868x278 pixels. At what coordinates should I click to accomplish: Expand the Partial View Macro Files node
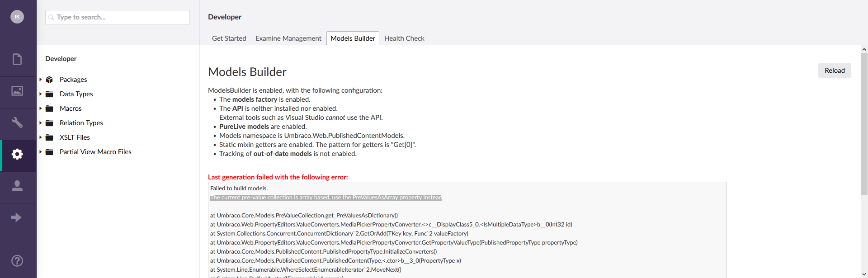coord(40,152)
